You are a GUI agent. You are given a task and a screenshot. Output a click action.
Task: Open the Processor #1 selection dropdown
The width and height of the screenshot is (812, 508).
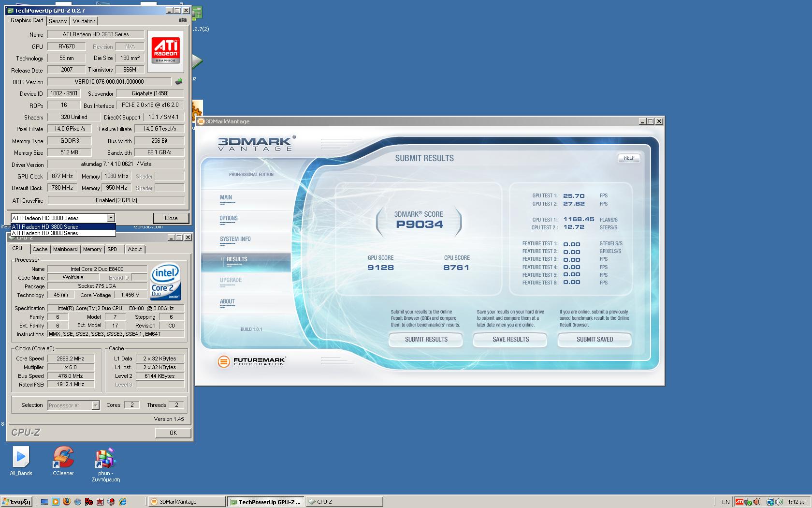click(x=95, y=405)
